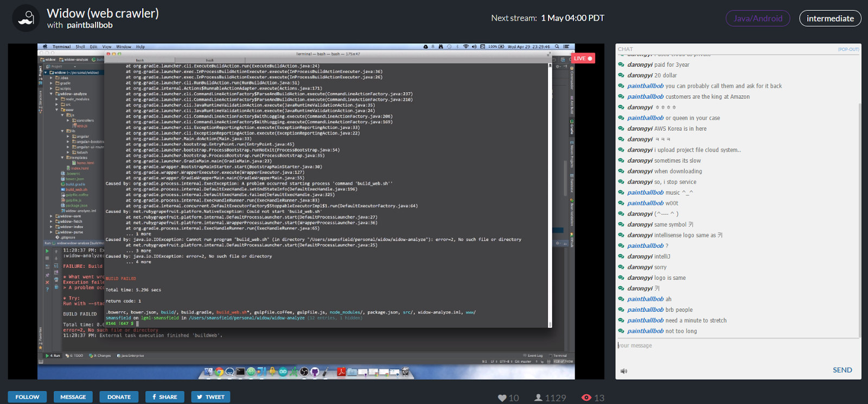This screenshot has height=404, width=868.
Task: Select build_web.sh in project tree
Action: click(x=76, y=190)
